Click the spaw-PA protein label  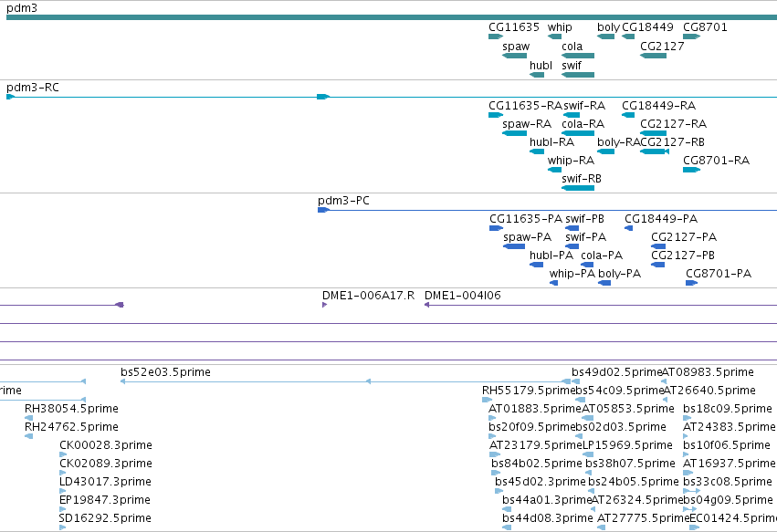(527, 237)
